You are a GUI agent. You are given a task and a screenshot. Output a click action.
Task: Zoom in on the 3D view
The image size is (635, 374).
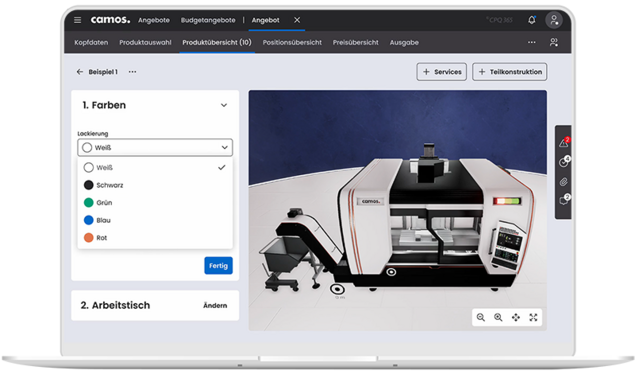point(498,317)
